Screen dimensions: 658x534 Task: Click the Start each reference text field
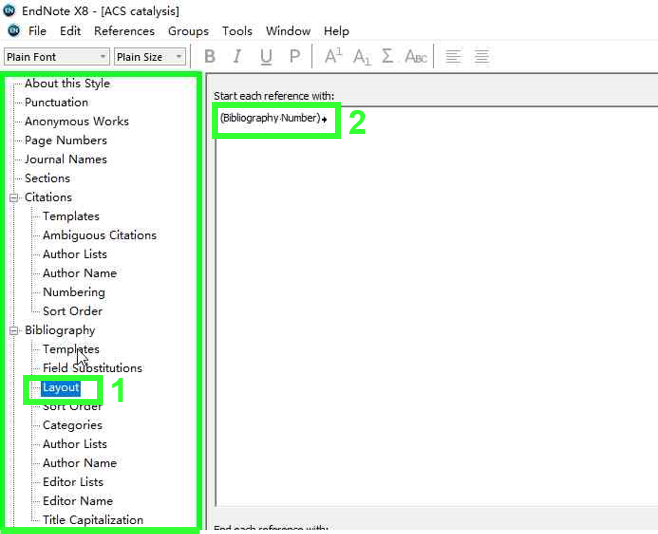coord(430,300)
